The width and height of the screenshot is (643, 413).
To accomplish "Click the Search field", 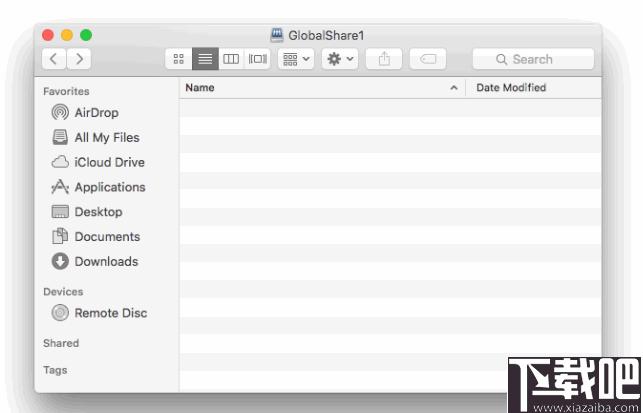I will tap(533, 59).
